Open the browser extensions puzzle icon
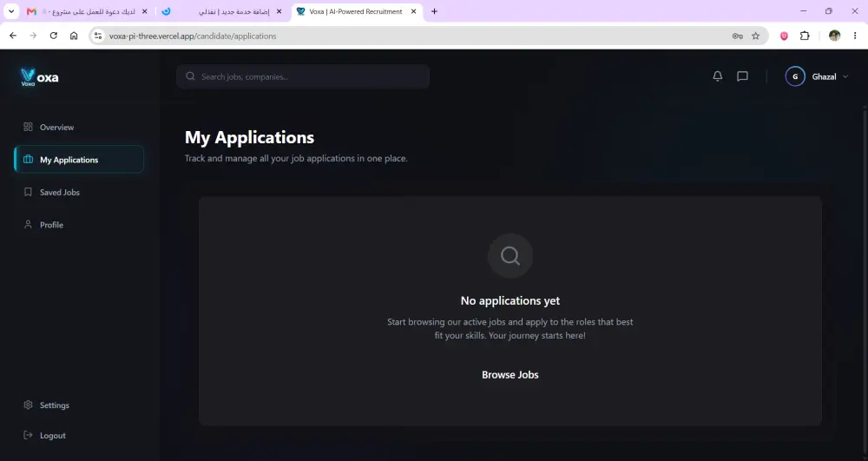 (x=805, y=36)
